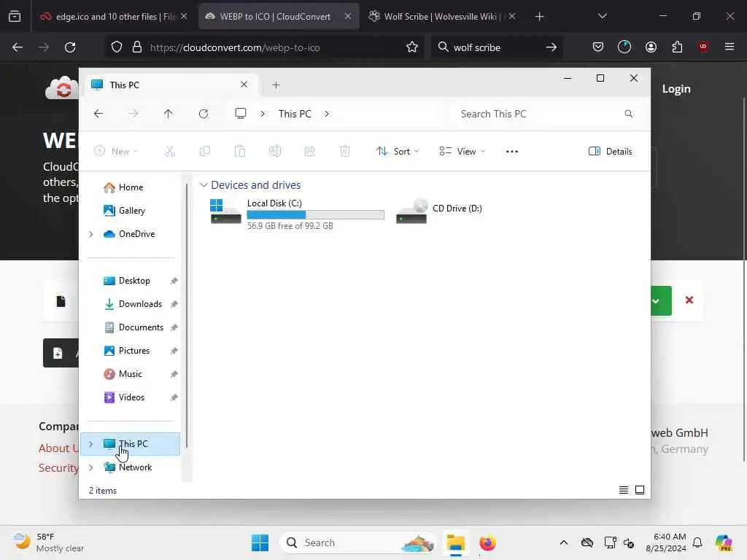747x560 pixels.
Task: Click the navigation pane scrollbar
Action: tap(187, 315)
